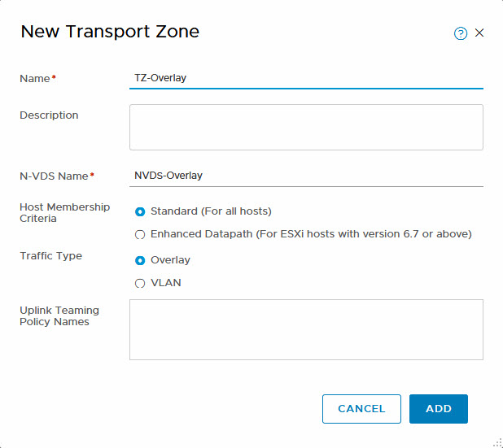Select Overlay traffic type
This screenshot has height=448, width=503.
[x=141, y=260]
